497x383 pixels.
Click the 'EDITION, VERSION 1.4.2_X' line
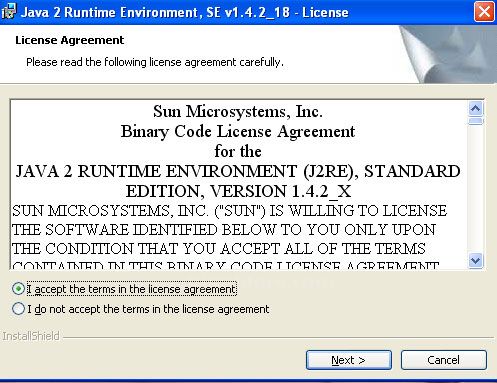[238, 191]
